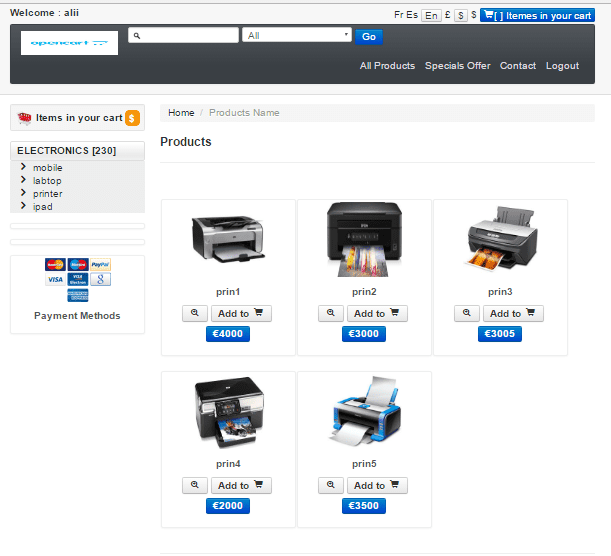Open the prin5 printer thumbnail
The height and width of the screenshot is (556, 611).
pos(366,411)
